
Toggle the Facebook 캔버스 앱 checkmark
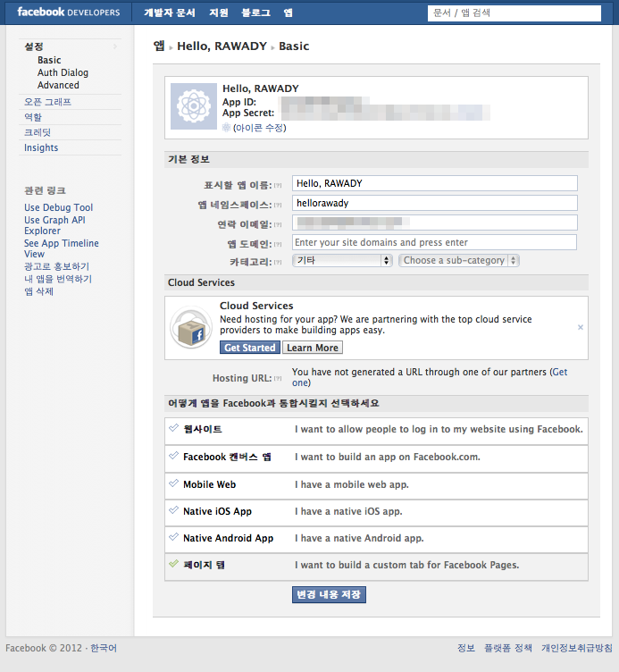(173, 456)
